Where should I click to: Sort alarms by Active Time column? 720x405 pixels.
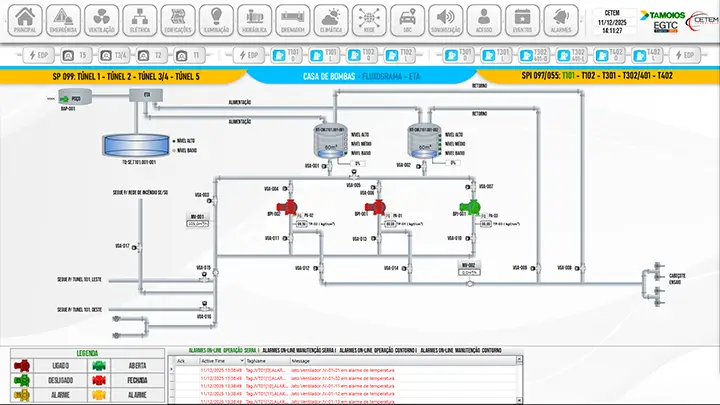pyautogui.click(x=217, y=360)
